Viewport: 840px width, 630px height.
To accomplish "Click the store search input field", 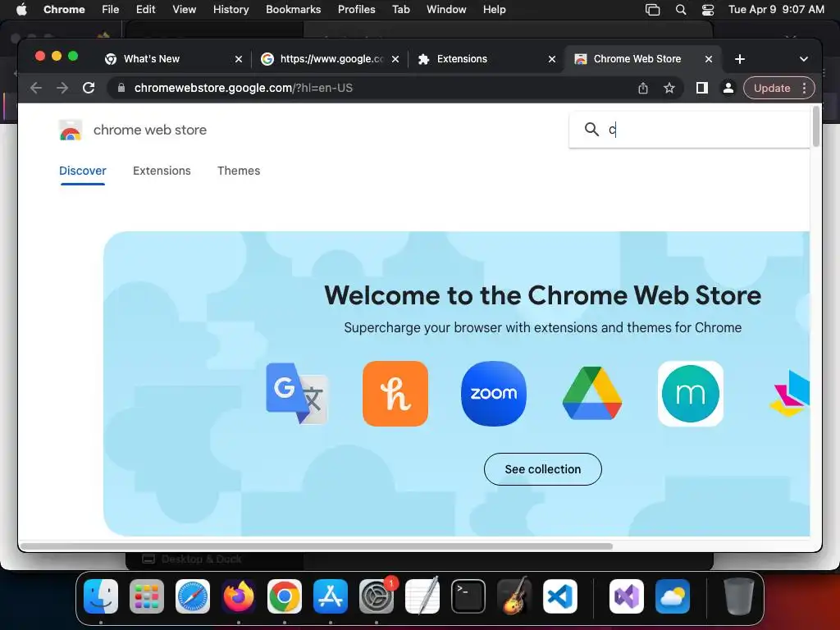I will 689,129.
